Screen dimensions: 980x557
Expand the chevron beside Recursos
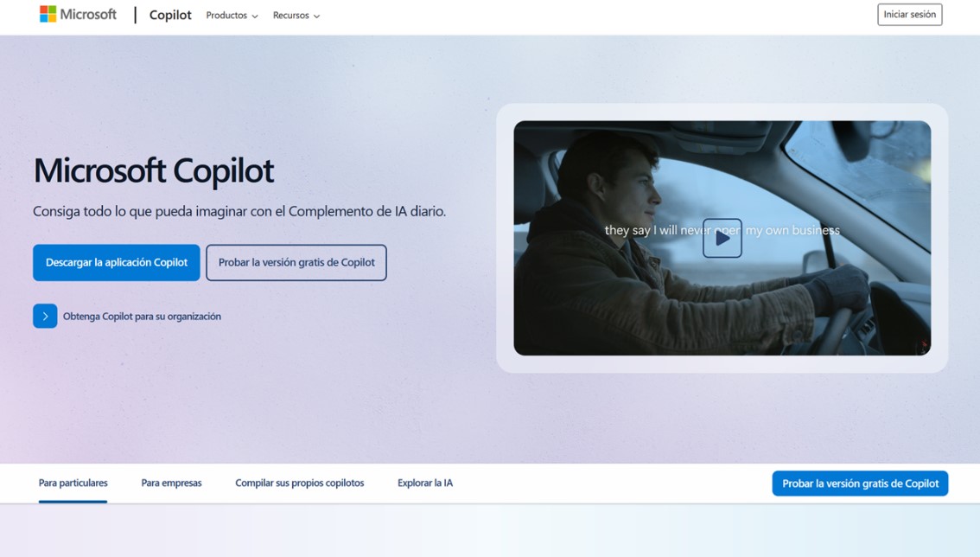tap(317, 16)
